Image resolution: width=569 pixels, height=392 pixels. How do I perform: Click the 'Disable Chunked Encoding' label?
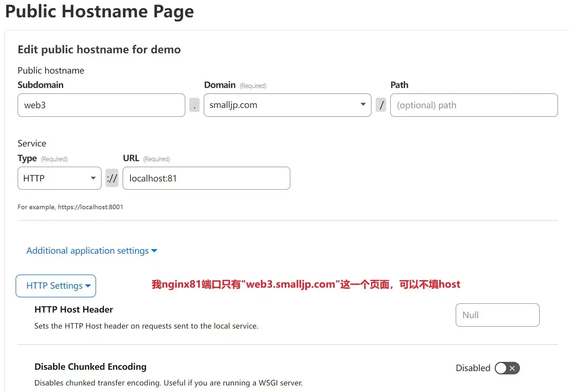coord(90,367)
